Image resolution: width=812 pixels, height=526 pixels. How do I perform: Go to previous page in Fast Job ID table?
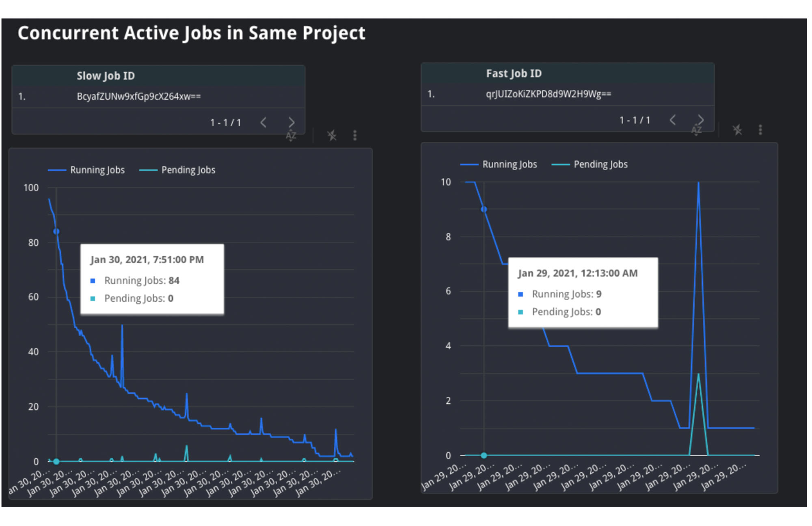[672, 120]
